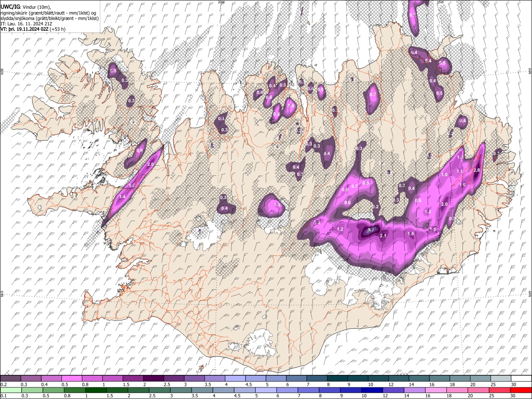Click the pale green 0.1 swatch in lower legend row

pyautogui.click(x=11, y=390)
